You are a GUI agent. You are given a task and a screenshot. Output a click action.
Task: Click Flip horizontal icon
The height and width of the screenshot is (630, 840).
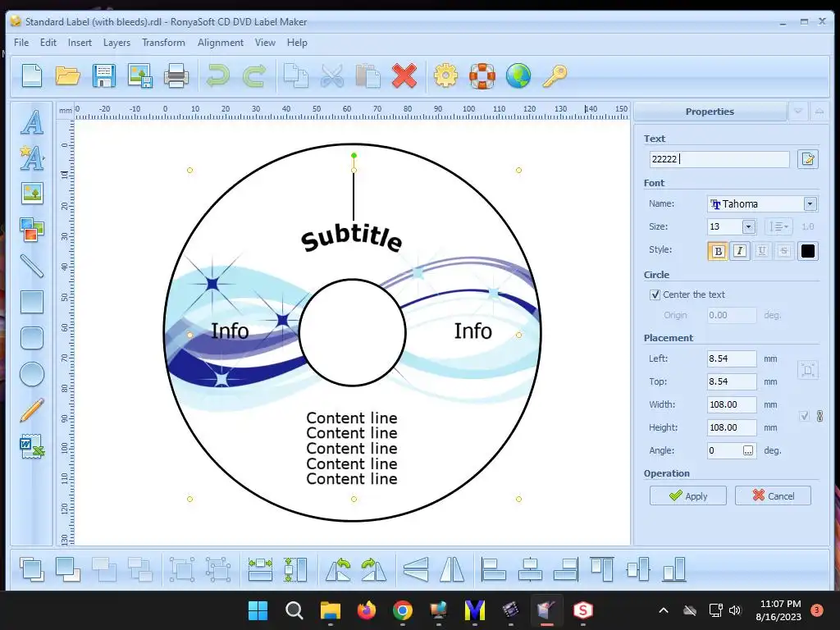[452, 569]
